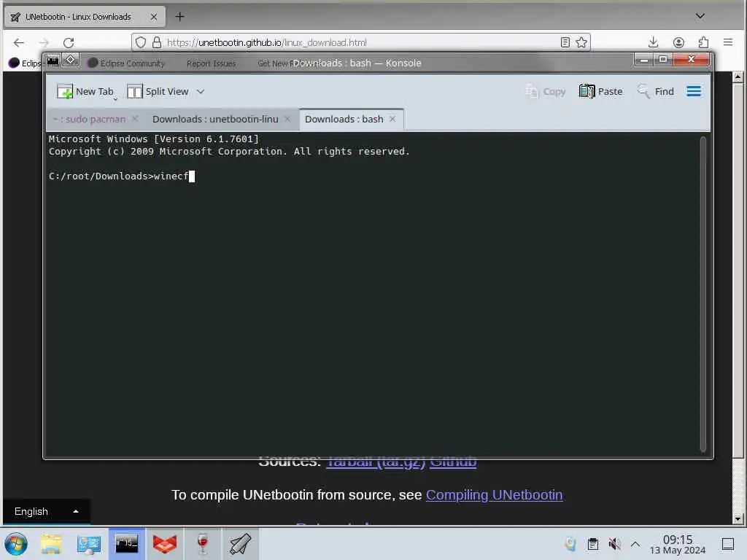Click the tracking protection shield icon

pyautogui.click(x=141, y=42)
